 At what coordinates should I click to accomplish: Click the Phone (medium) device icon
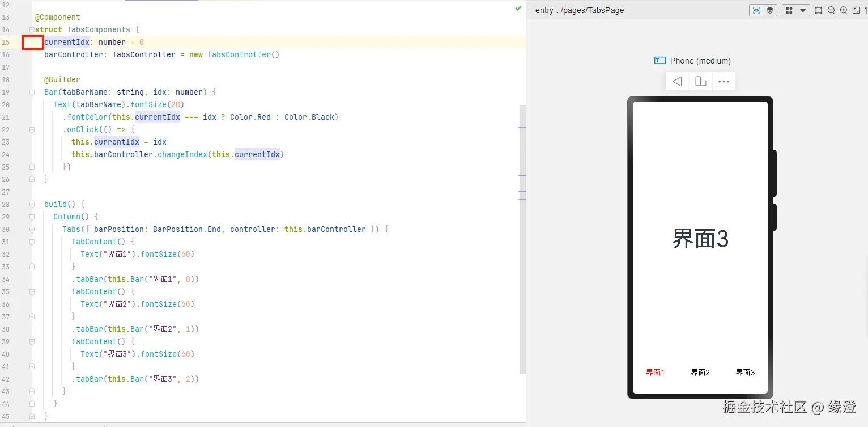(x=660, y=61)
